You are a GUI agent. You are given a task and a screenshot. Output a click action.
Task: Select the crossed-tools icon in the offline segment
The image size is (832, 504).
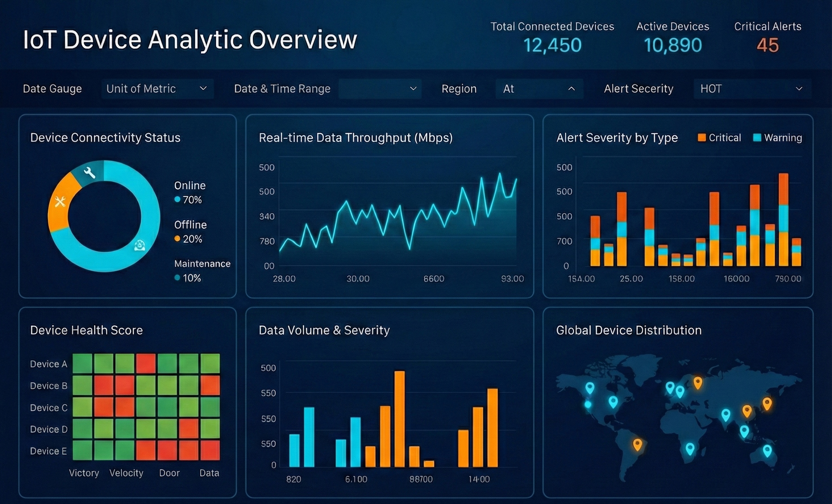pos(60,201)
